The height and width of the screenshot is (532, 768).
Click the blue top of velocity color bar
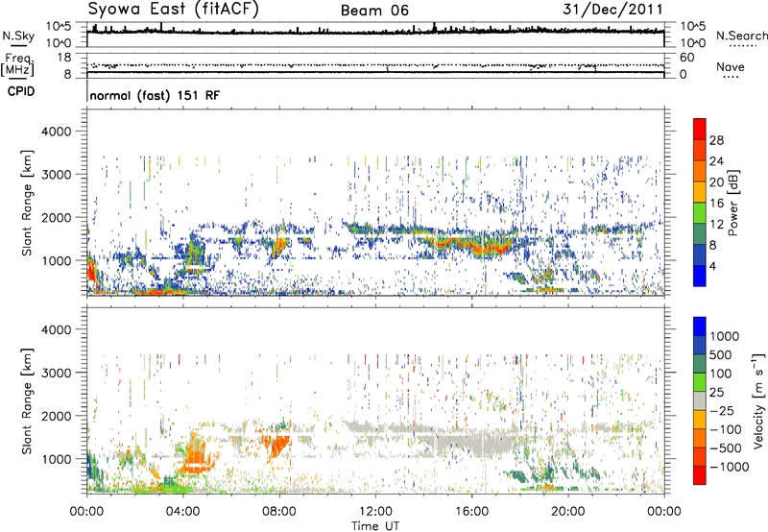(x=700, y=326)
